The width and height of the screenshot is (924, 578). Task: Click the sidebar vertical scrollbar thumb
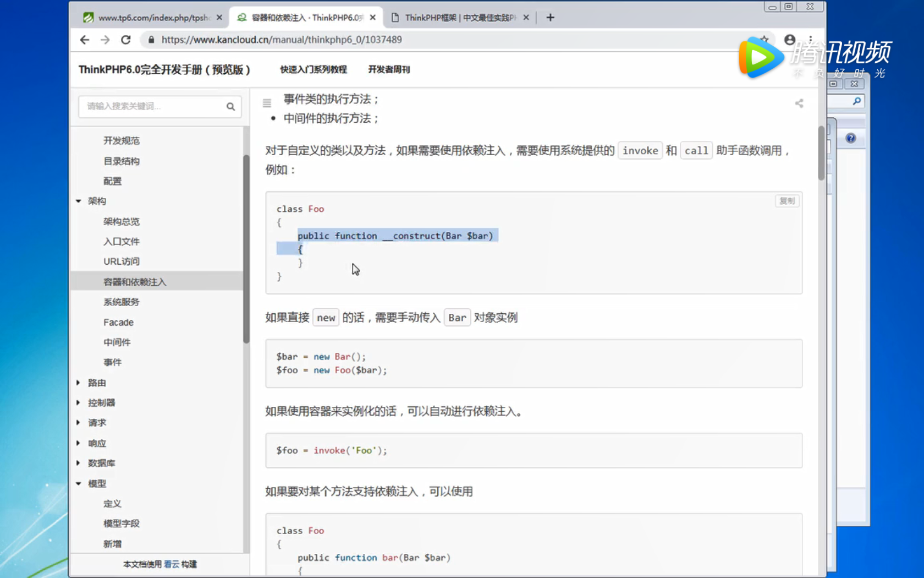246,249
